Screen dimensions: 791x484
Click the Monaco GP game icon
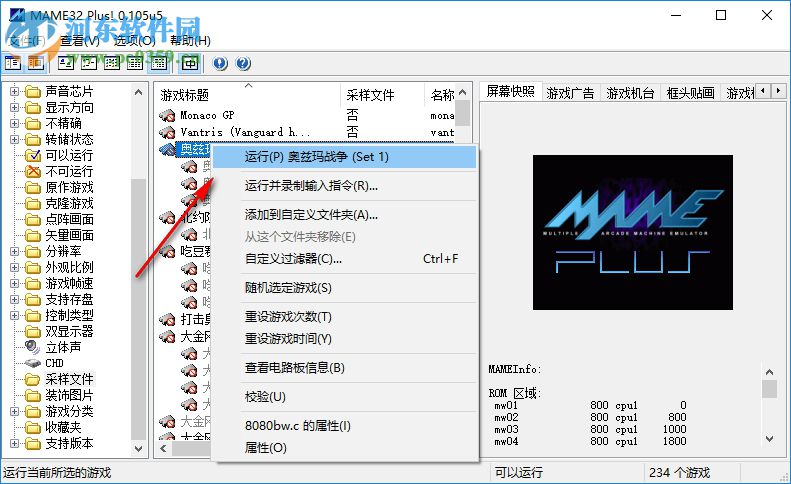(167, 116)
